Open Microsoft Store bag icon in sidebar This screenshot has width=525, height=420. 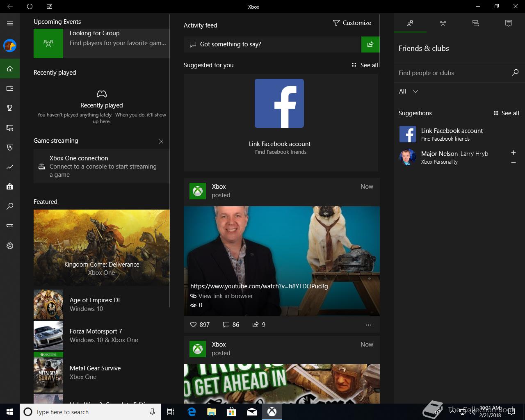[10, 187]
